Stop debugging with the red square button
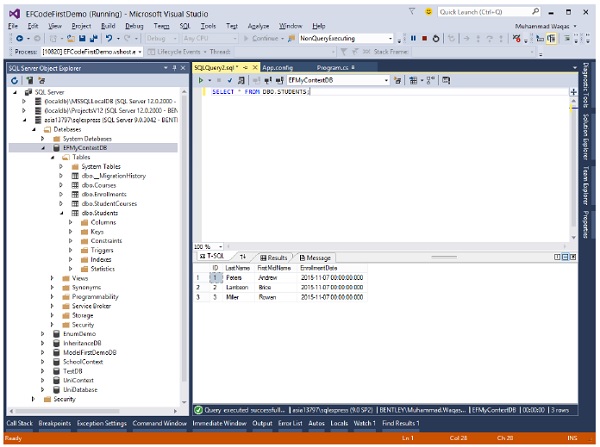Viewport: 600px width, 447px height. pyautogui.click(x=424, y=38)
